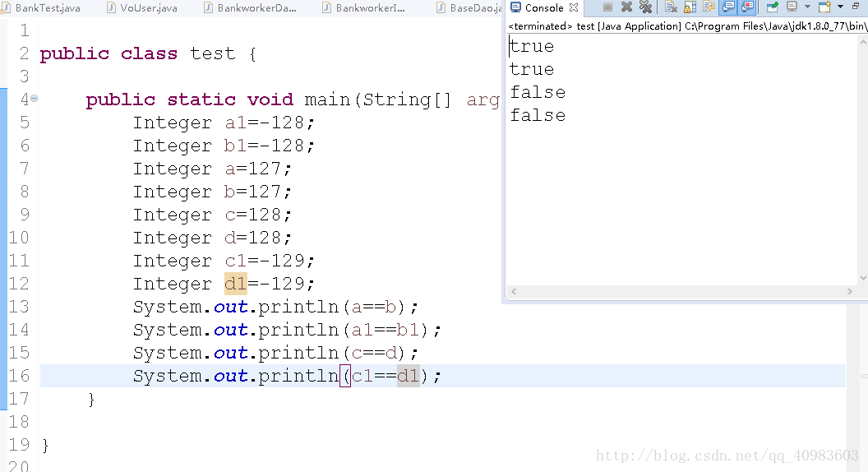Click first 'false' line in Console output

click(538, 92)
